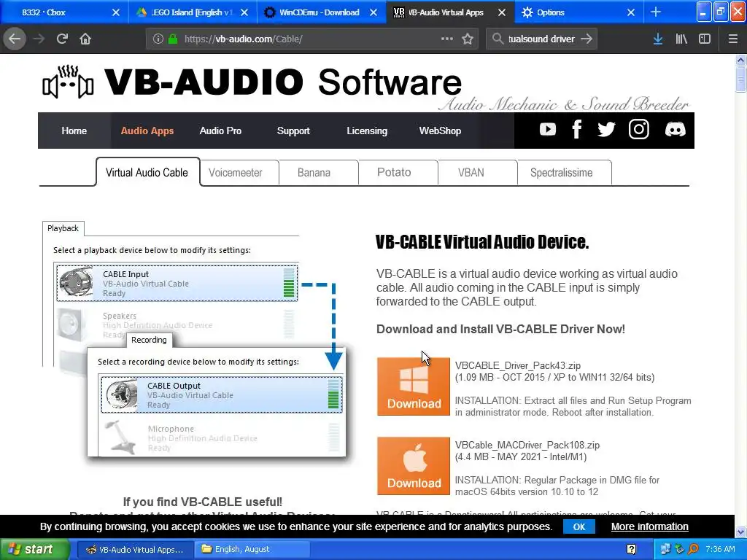Toggle the sidebar view icon
This screenshot has height=560, width=747.
705,39
